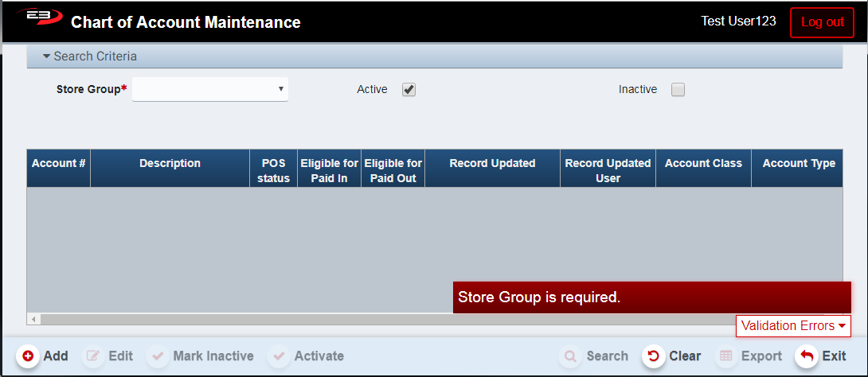
Task: Uncheck the Active checkbox
Action: [409, 90]
